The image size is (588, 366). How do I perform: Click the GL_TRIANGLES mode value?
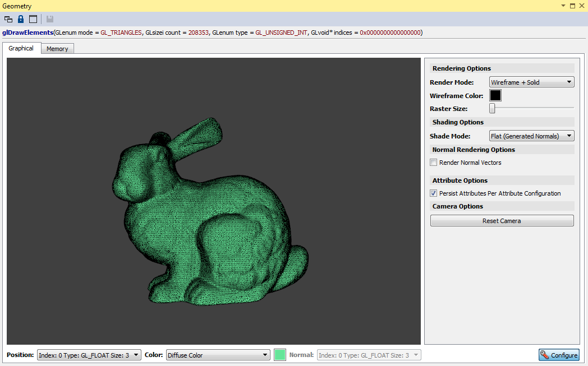click(121, 33)
